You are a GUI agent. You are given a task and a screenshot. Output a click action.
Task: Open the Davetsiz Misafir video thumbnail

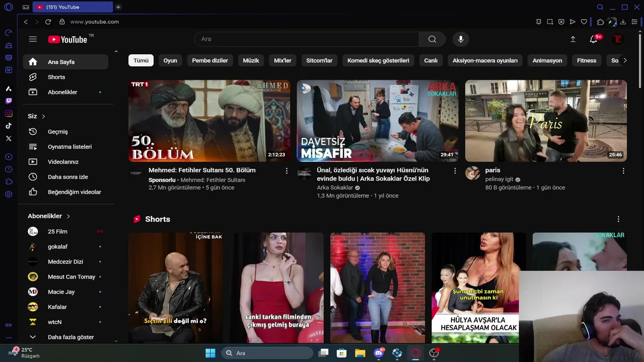point(377,121)
